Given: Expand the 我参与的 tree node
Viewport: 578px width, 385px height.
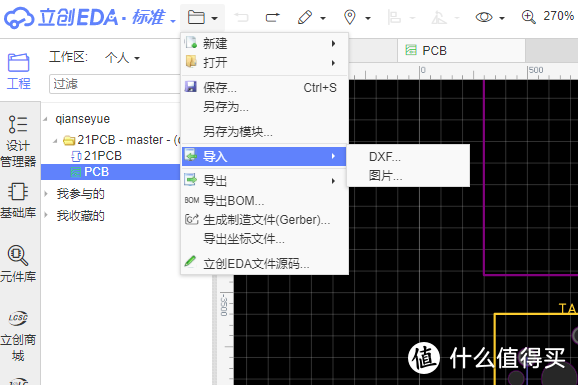Looking at the screenshot, I should [46, 194].
